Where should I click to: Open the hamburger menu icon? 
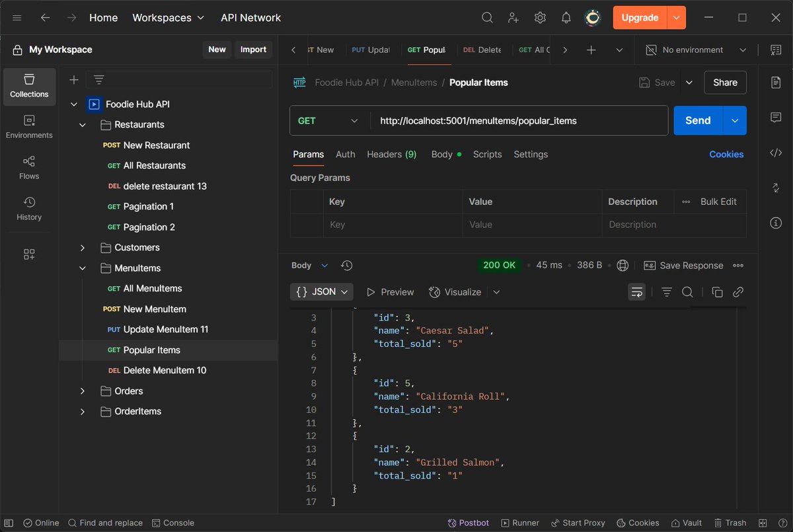point(17,18)
